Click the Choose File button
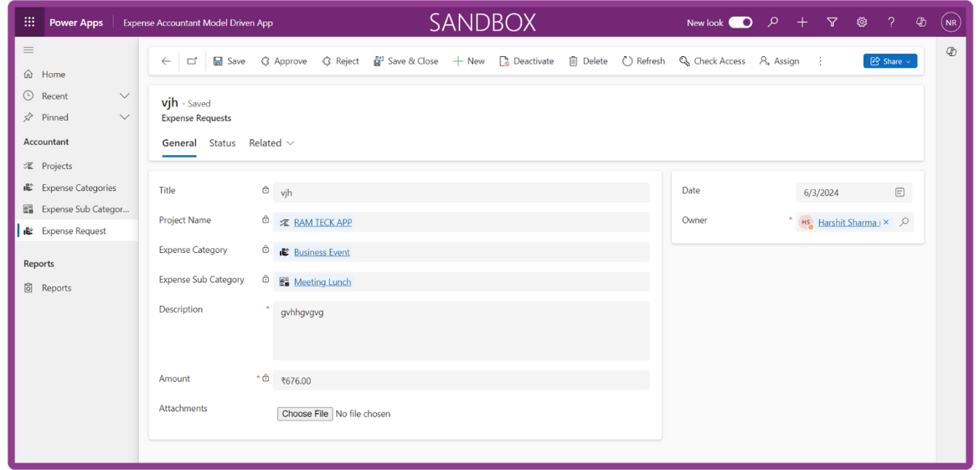980x470 pixels. pos(305,414)
